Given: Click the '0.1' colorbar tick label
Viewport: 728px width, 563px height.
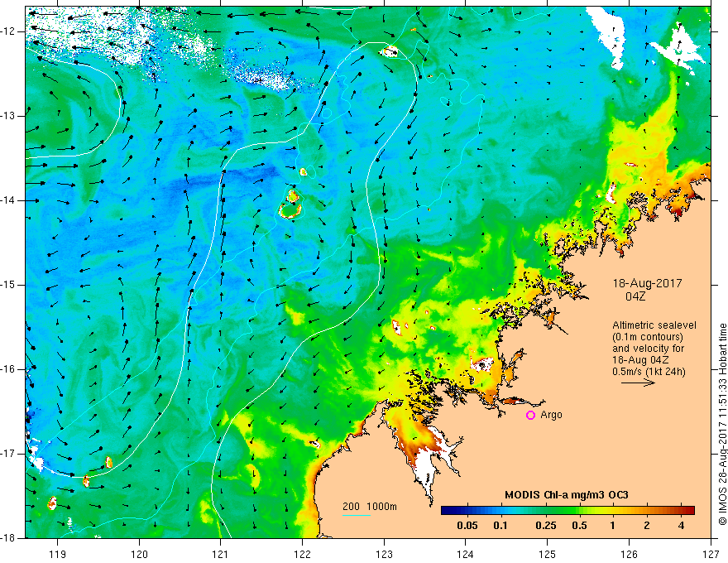Looking at the screenshot, I should (500, 526).
